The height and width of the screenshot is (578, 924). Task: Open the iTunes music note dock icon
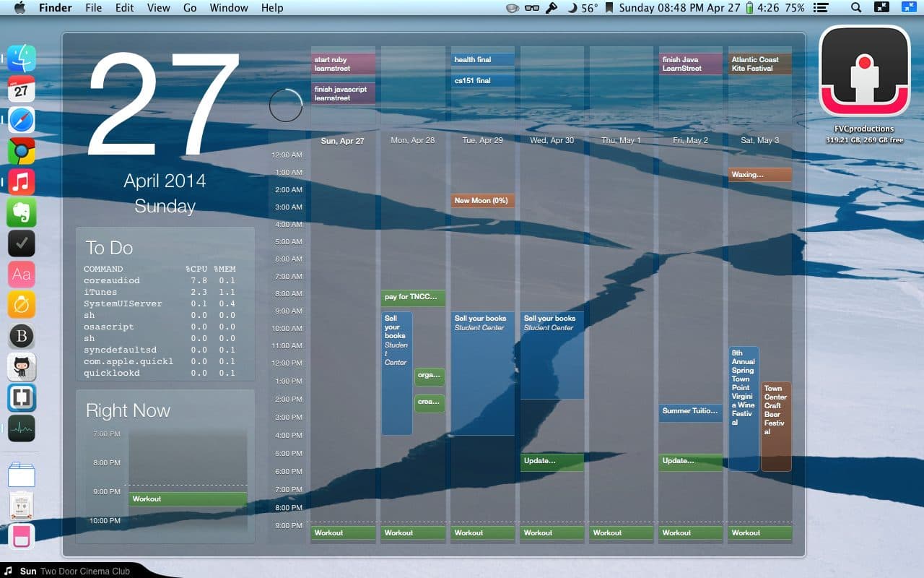(x=22, y=182)
